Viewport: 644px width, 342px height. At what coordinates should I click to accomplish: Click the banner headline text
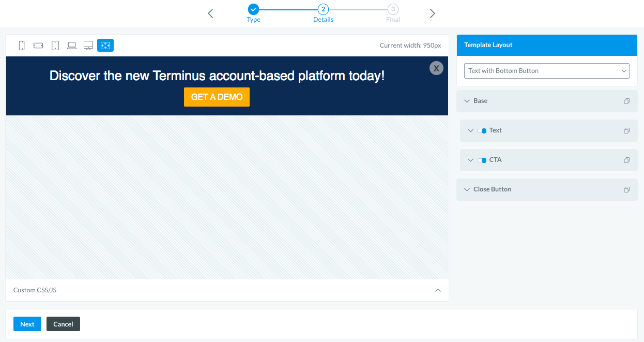click(217, 76)
